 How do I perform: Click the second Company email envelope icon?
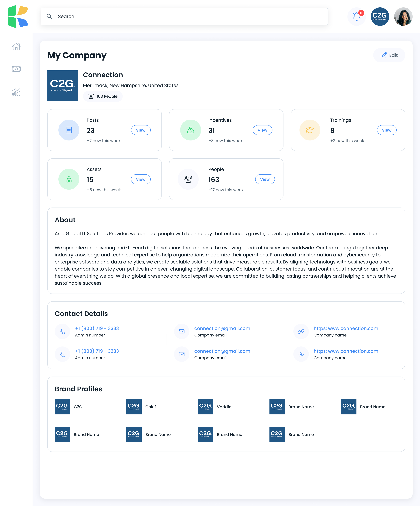[182, 354]
